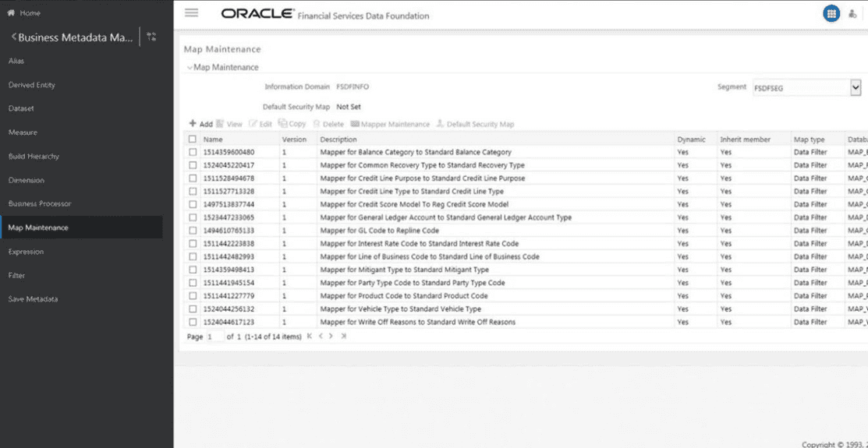Click 'Mapper for Credit Score Model To Reg Credit Score Model'
868x448 pixels.
click(x=414, y=205)
